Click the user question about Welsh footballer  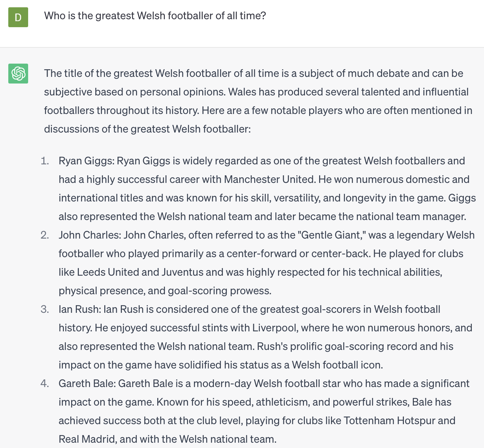(x=155, y=16)
